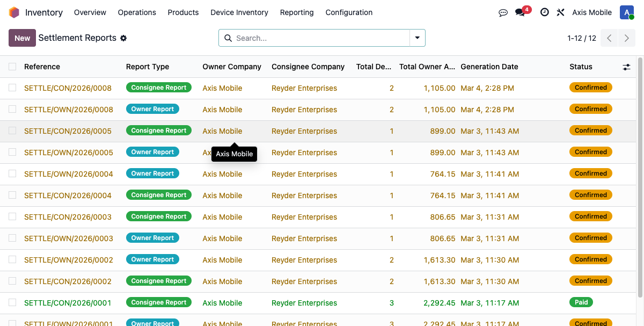
Task: Select the checkbox for SETTLE/CON/2026/0001
Action: (12, 302)
